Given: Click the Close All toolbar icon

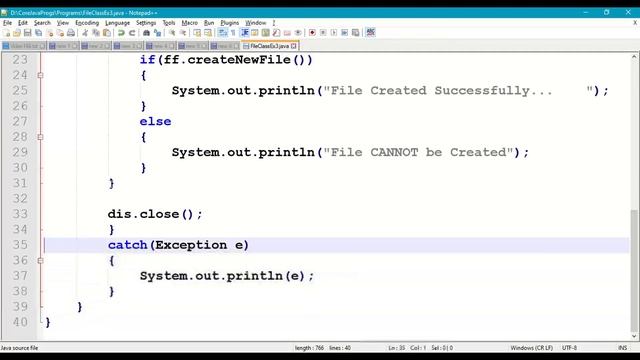Looking at the screenshot, I should point(60,33).
